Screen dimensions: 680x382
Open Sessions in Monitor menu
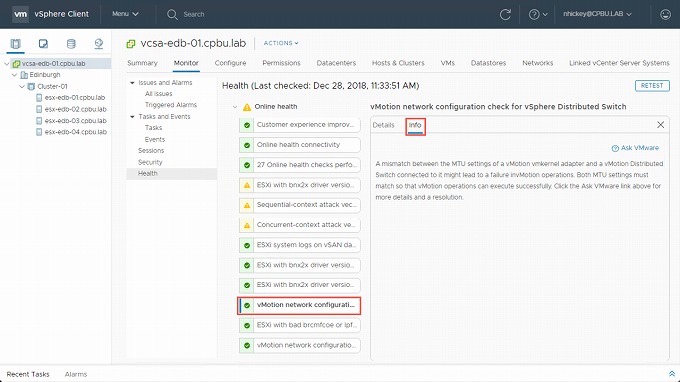tap(151, 150)
